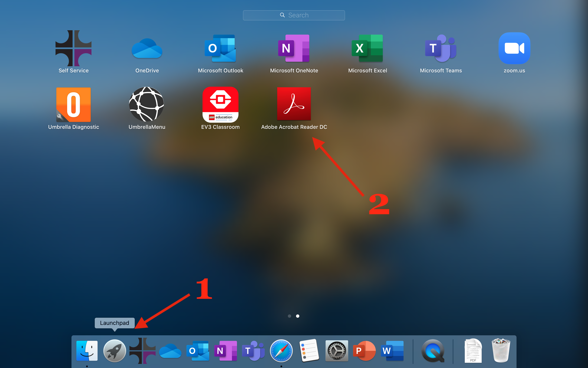Open Microsoft Teams in Launchpad
Image resolution: width=588 pixels, height=368 pixels.
point(441,48)
